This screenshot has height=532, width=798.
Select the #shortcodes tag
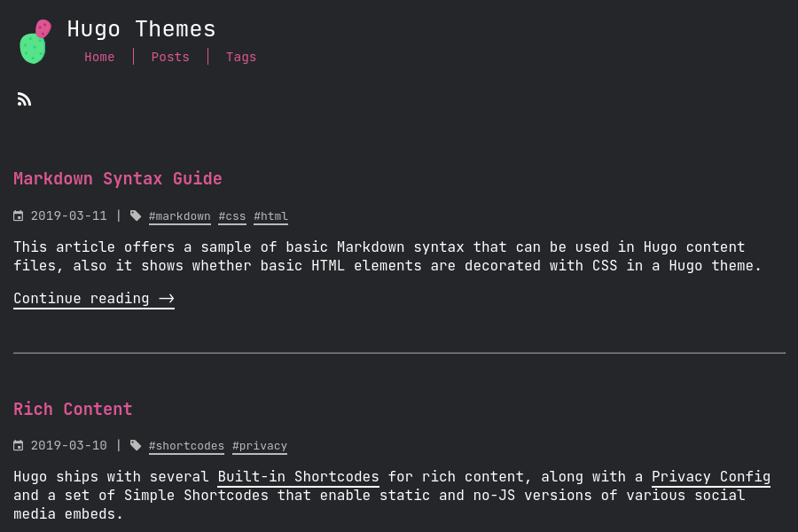point(186,446)
